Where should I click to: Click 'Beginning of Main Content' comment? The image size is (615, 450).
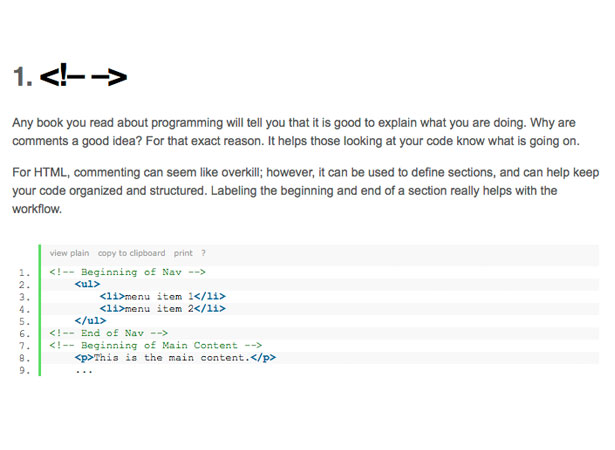pos(156,345)
